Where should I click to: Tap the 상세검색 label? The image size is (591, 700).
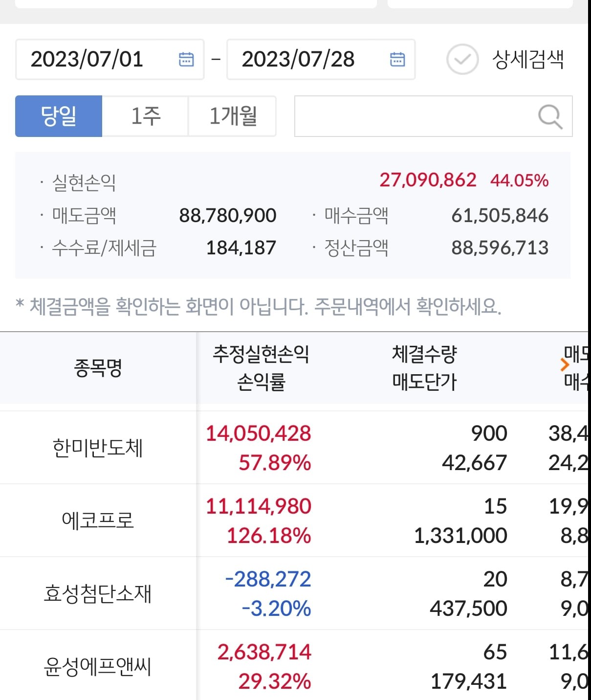528,59
